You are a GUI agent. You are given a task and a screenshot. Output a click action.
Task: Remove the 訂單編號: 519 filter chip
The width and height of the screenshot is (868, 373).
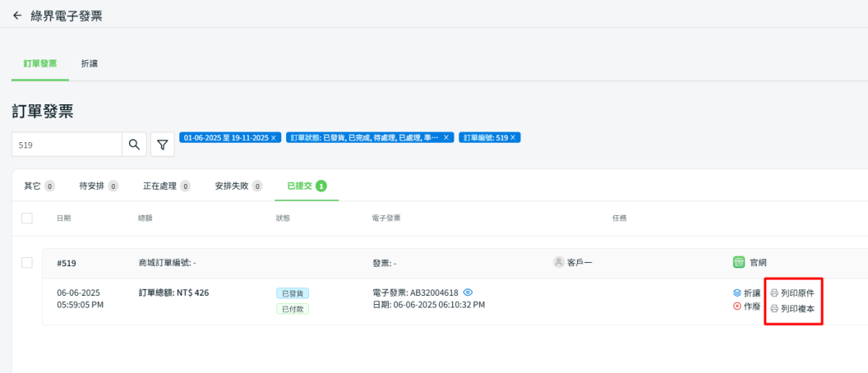[513, 137]
